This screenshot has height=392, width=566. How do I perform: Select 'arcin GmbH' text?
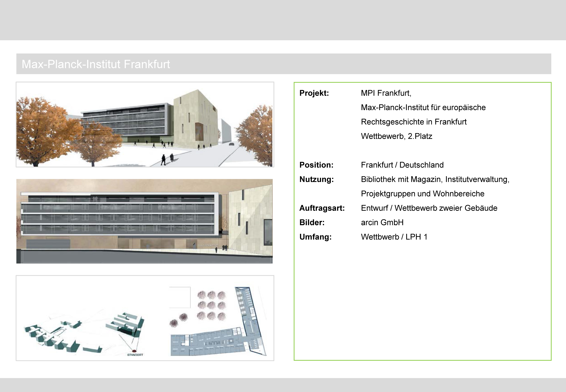point(382,223)
